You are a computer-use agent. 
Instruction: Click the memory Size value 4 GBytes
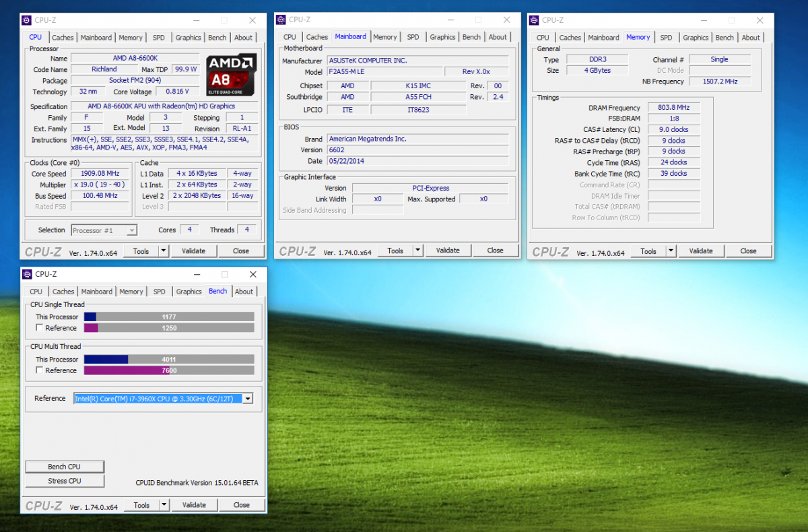(597, 70)
